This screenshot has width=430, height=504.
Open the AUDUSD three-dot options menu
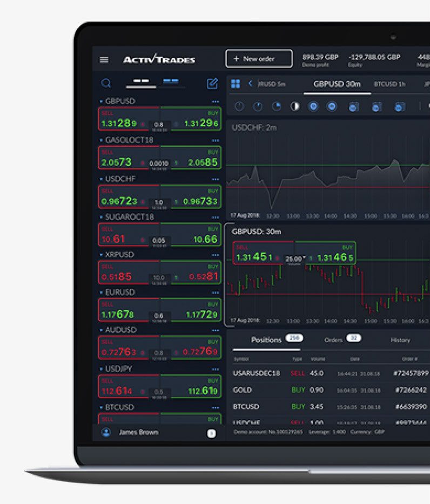coord(216,330)
